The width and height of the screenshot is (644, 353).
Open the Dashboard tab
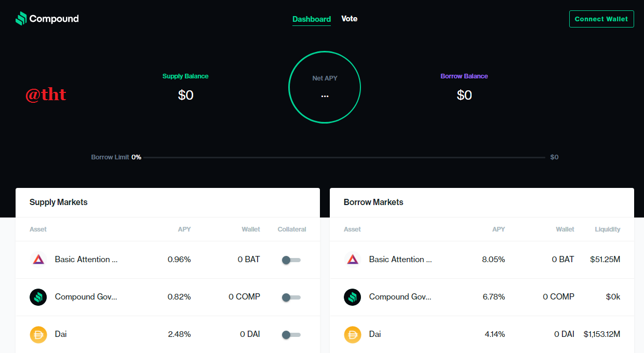click(x=312, y=19)
